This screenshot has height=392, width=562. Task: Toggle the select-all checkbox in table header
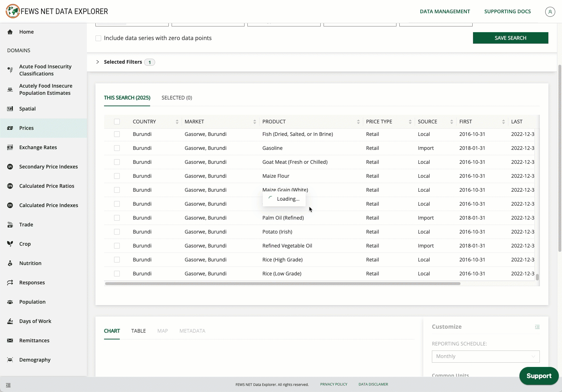[117, 122]
